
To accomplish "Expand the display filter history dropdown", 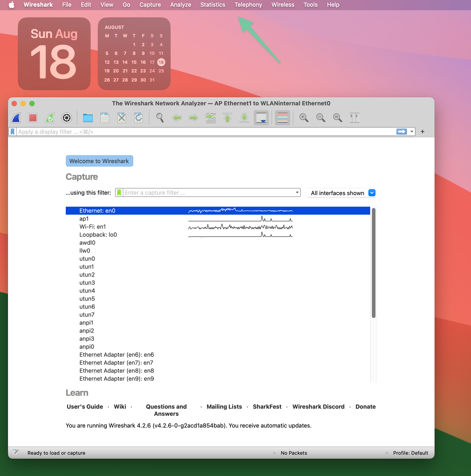I will (x=412, y=132).
